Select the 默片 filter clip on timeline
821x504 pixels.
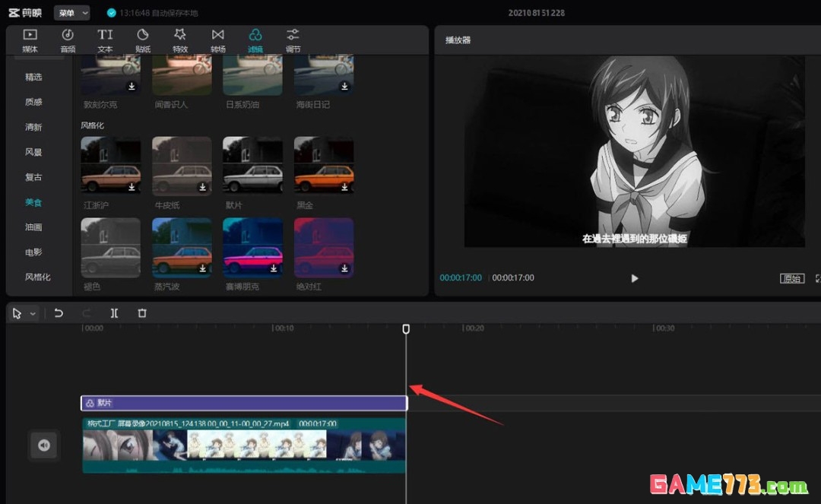pyautogui.click(x=244, y=403)
